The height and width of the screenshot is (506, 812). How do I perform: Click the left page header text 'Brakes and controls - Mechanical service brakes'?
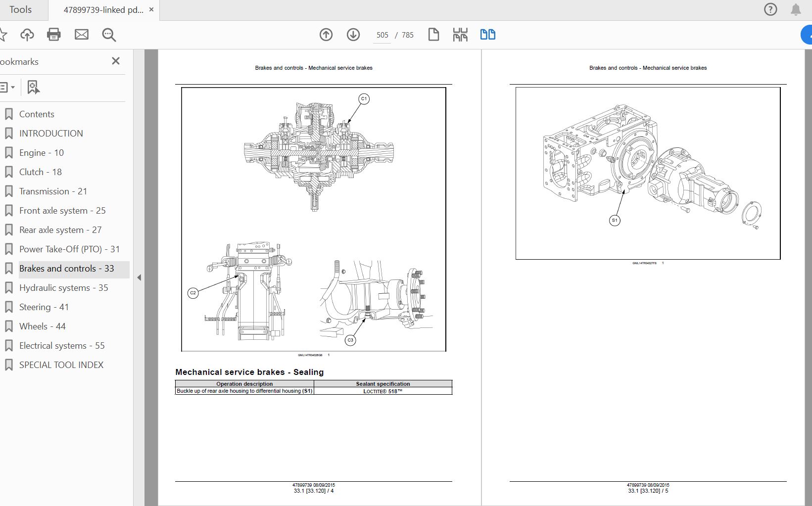point(314,68)
